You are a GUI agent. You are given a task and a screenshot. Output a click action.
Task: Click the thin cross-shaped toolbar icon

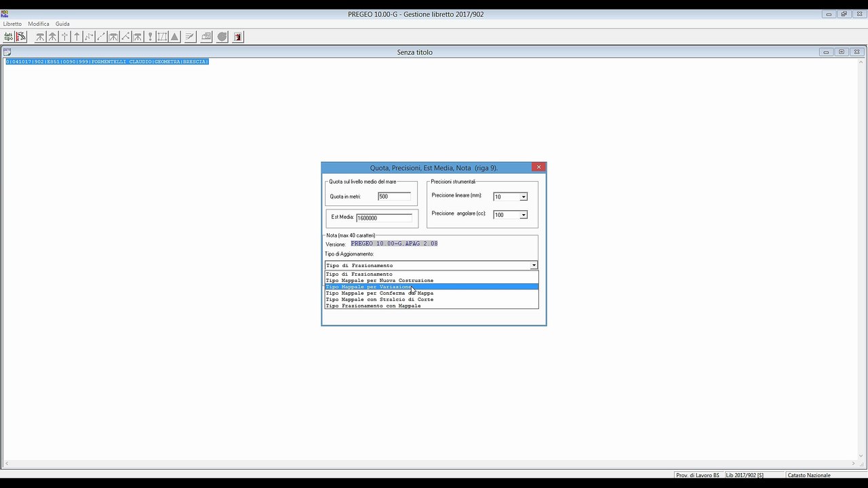(64, 37)
